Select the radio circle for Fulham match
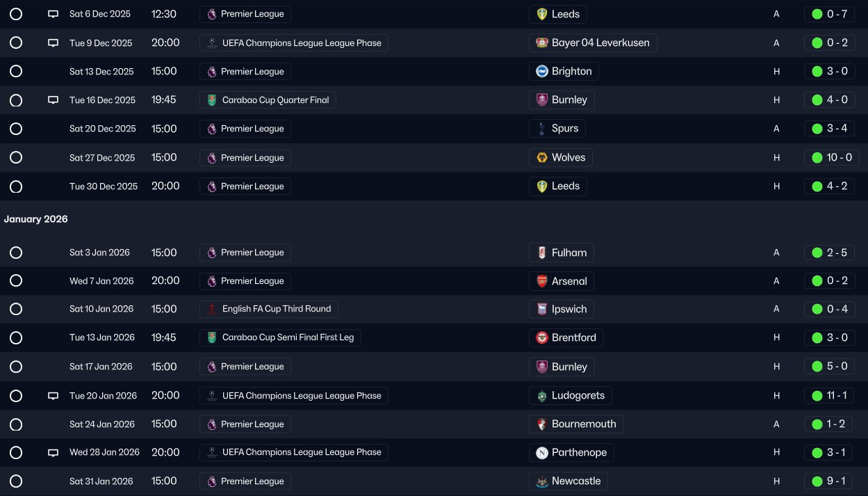 tap(16, 253)
